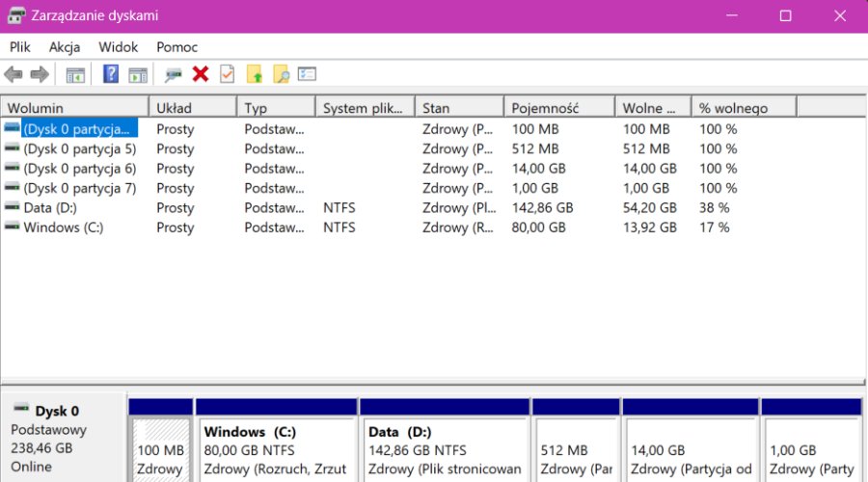The width and height of the screenshot is (868, 482).
Task: Select the Windows (C:) partition block
Action: [x=274, y=450]
